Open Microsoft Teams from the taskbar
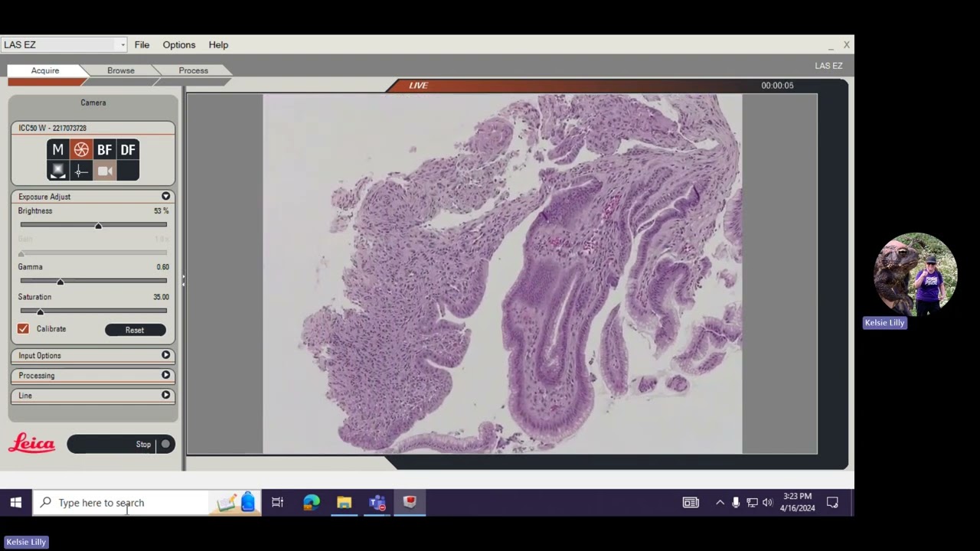The height and width of the screenshot is (551, 980). (377, 503)
